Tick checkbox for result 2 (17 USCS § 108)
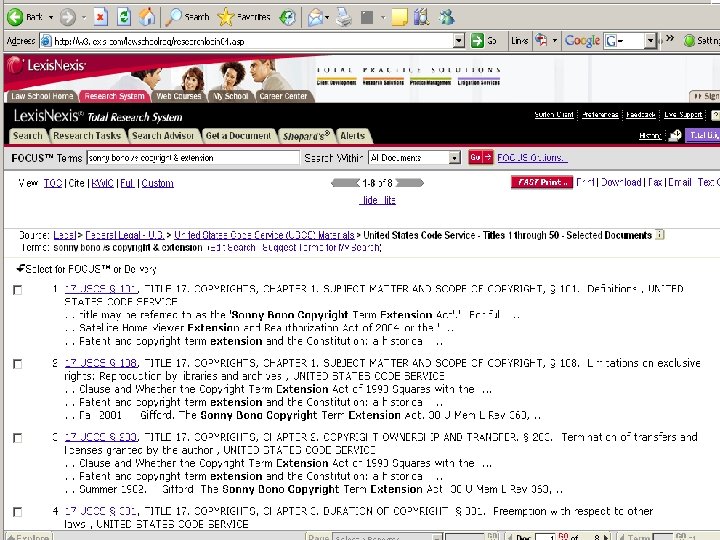 click(17, 364)
